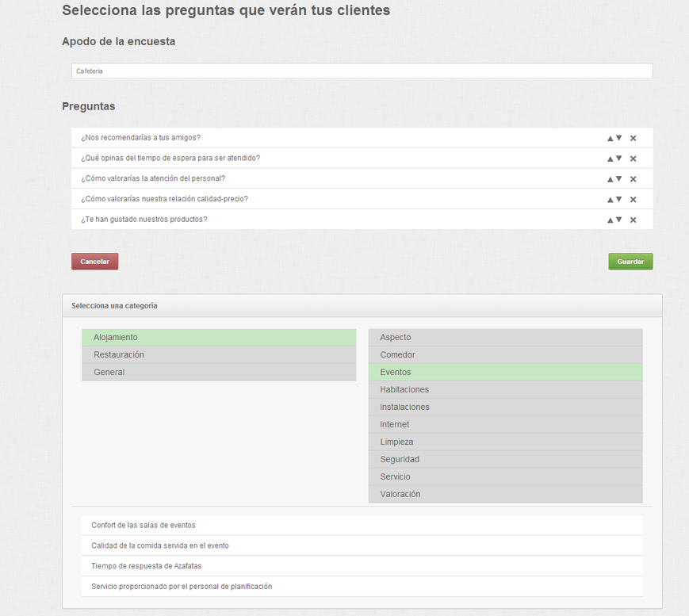Click the Guardar button

tap(630, 261)
